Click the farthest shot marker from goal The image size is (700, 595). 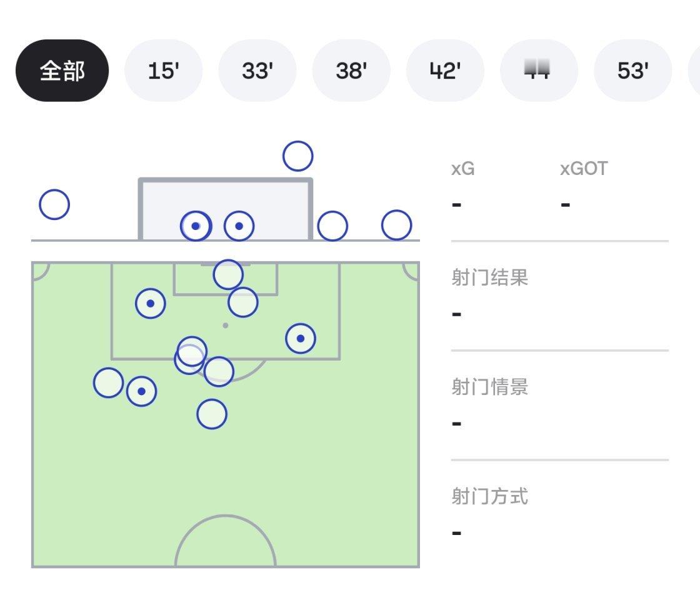pyautogui.click(x=212, y=414)
